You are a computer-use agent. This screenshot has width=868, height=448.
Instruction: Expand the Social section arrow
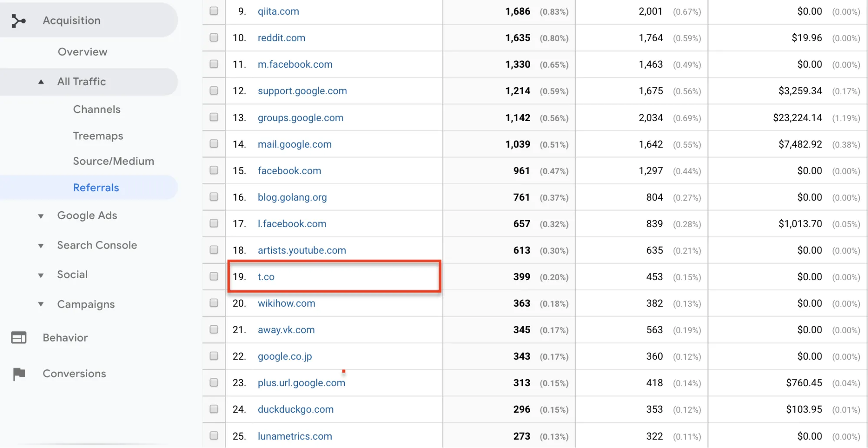tap(41, 275)
